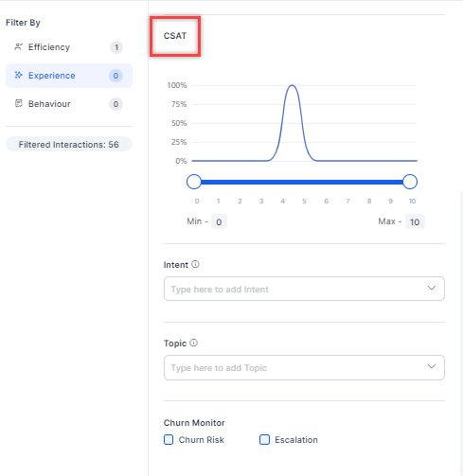This screenshot has width=463, height=476.
Task: Expand the Intent dropdown chevron
Action: 432,288
